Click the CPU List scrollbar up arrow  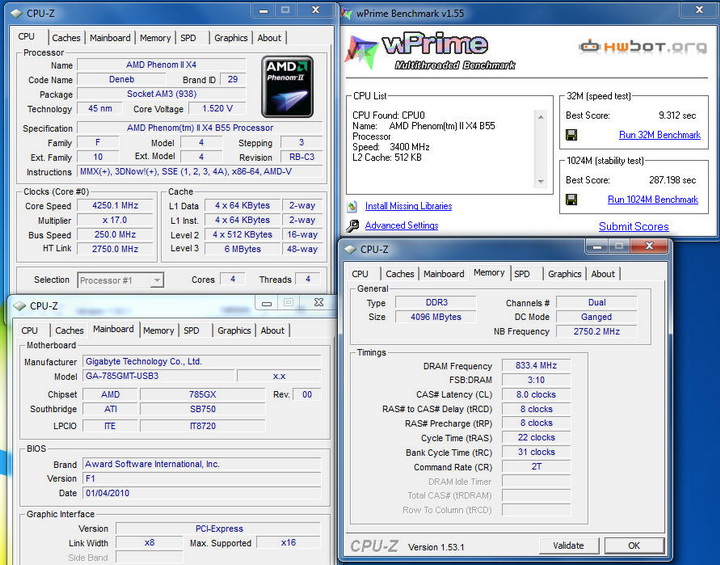[541, 117]
